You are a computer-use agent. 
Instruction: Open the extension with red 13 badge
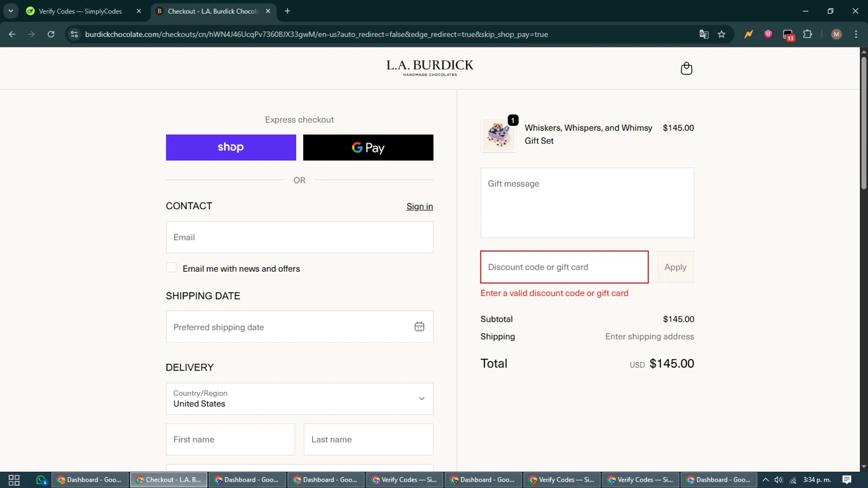click(x=789, y=35)
